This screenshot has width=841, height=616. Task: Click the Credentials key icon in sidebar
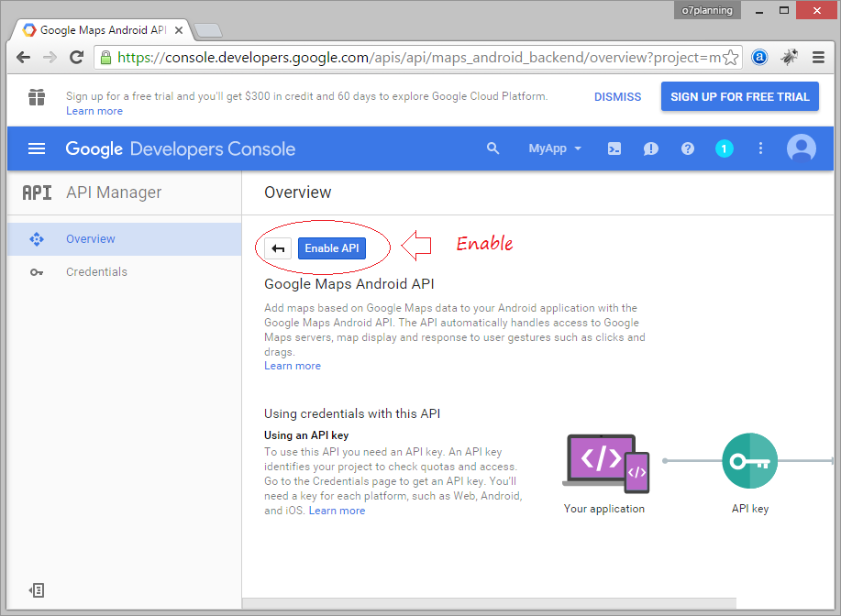click(37, 272)
